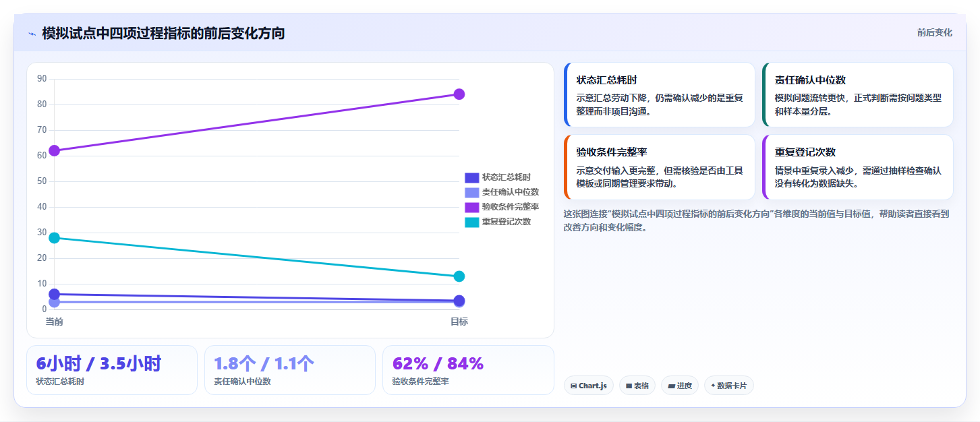The width and height of the screenshot is (980, 422).
Task: Click light blue data point at 当前
Action: pos(55,303)
